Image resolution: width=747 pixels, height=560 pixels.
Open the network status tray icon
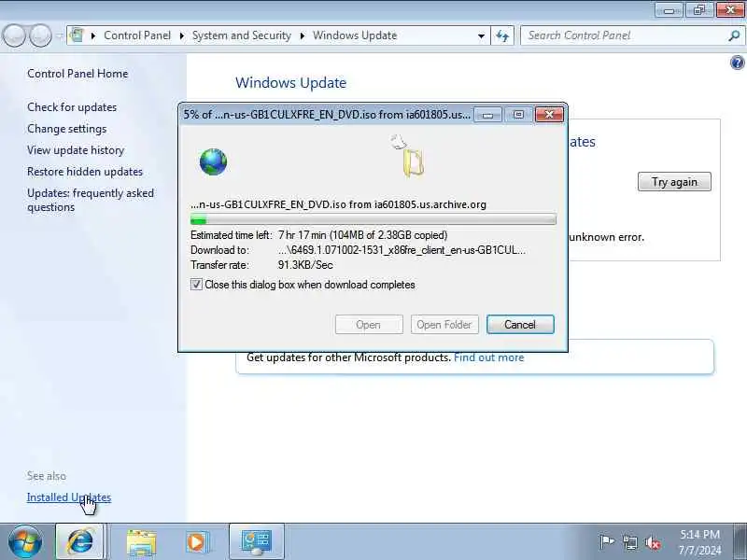click(629, 542)
